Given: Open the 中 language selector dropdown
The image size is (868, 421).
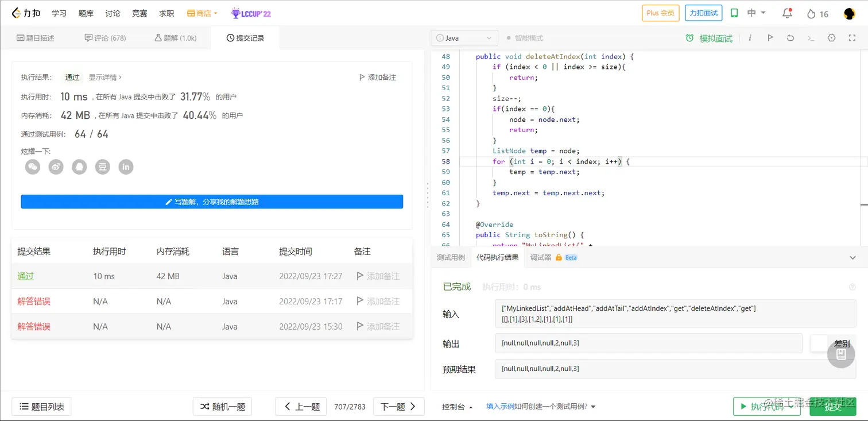Looking at the screenshot, I should (756, 13).
